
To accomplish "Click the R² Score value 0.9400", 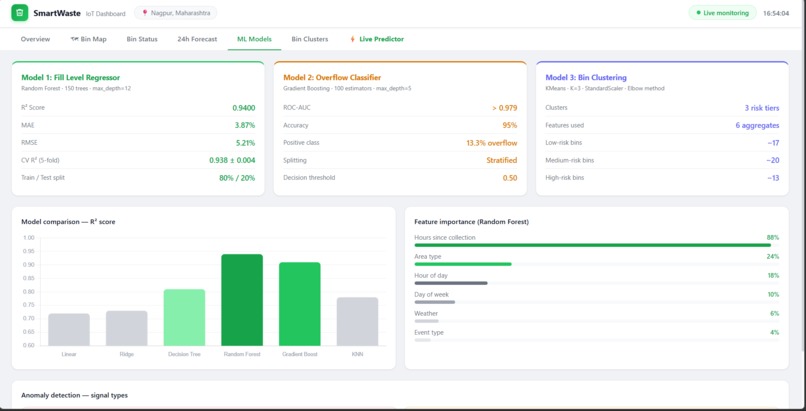I will click(244, 108).
